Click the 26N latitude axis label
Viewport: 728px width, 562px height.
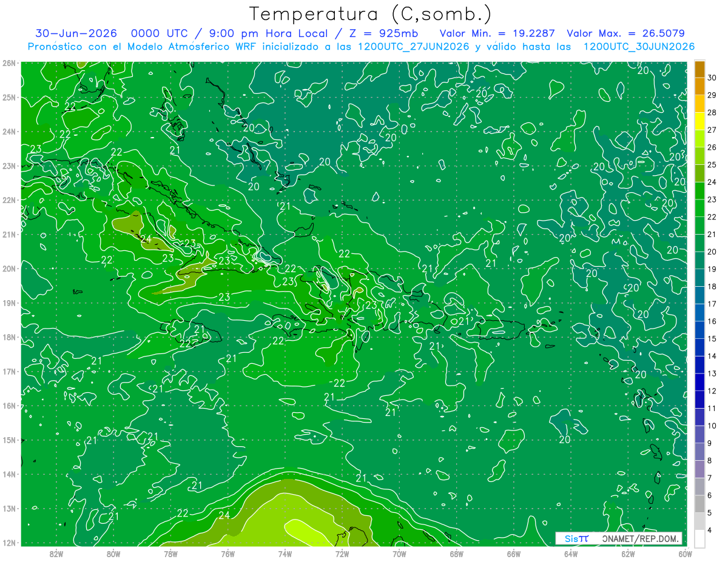[x=9, y=63]
